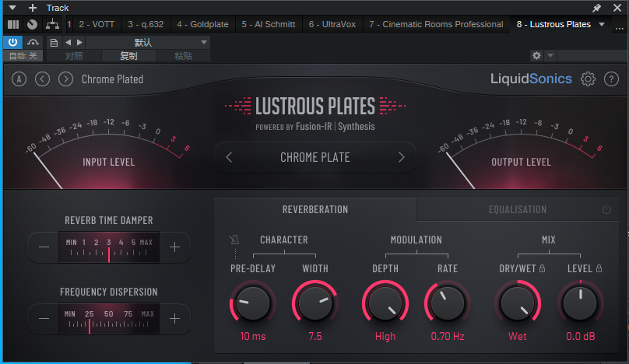The image size is (629, 364).
Task: Click the Wet mix value
Action: (x=518, y=336)
